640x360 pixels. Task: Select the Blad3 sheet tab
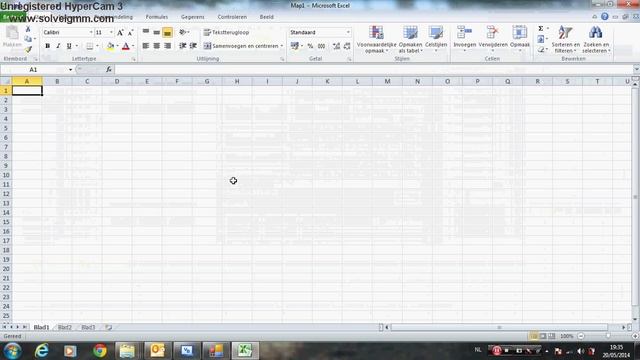pos(88,327)
